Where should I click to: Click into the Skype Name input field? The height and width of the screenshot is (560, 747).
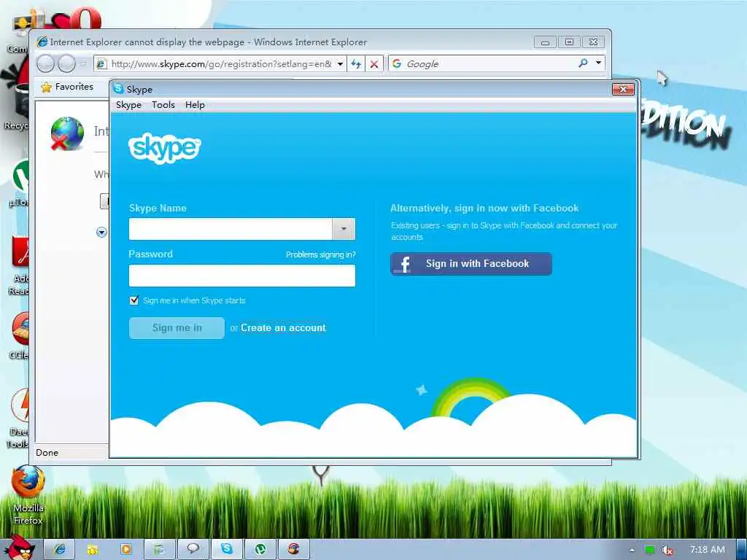[231, 229]
